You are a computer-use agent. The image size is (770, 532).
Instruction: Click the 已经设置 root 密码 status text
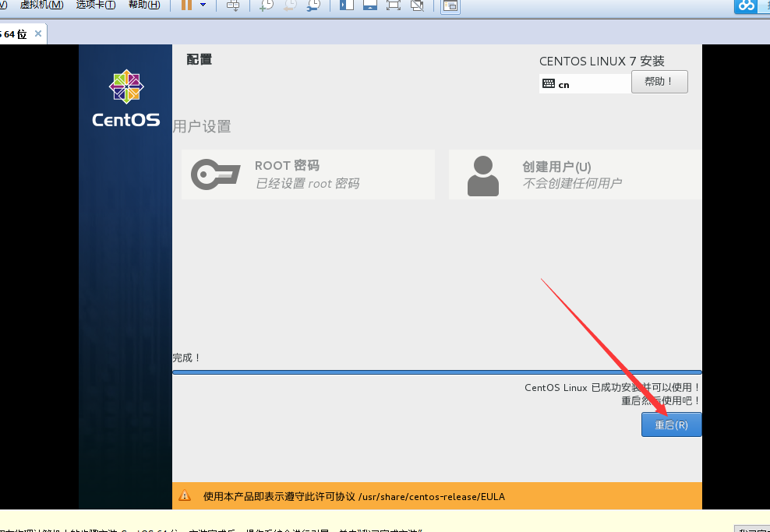click(x=307, y=184)
